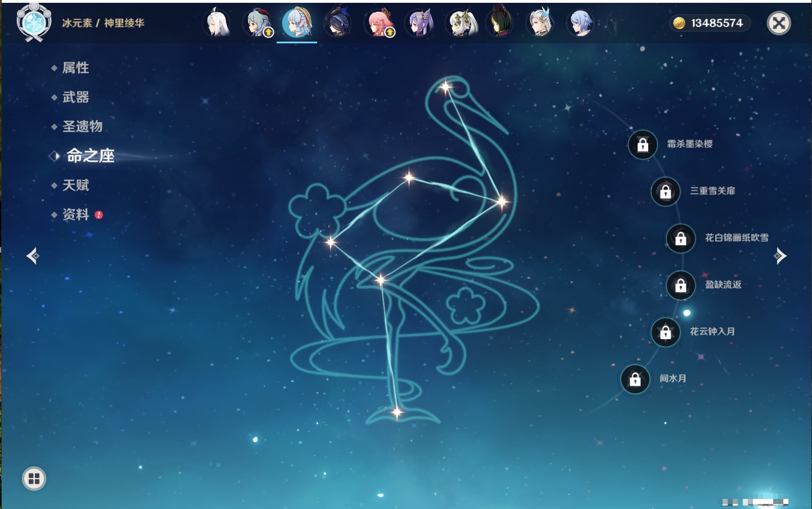Open the 天赋 talents menu
Viewport: 812px width, 509px height.
(x=76, y=185)
